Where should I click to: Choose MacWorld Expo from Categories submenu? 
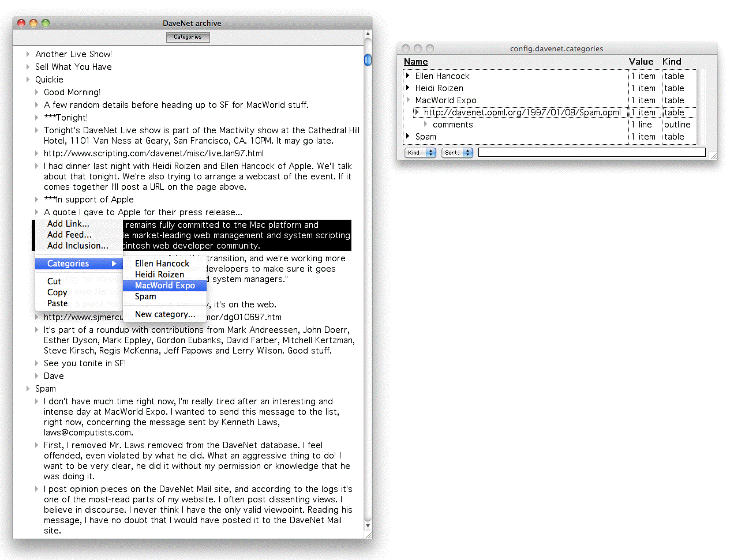[164, 285]
